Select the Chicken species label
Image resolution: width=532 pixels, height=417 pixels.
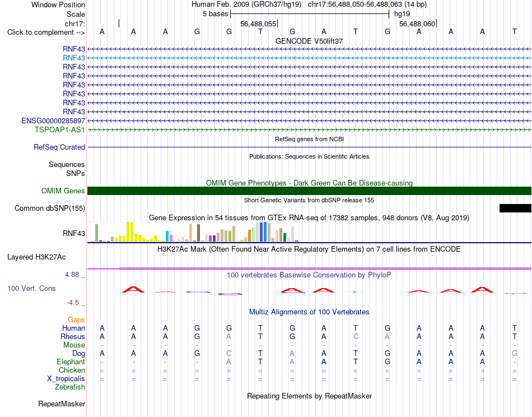[x=72, y=370]
